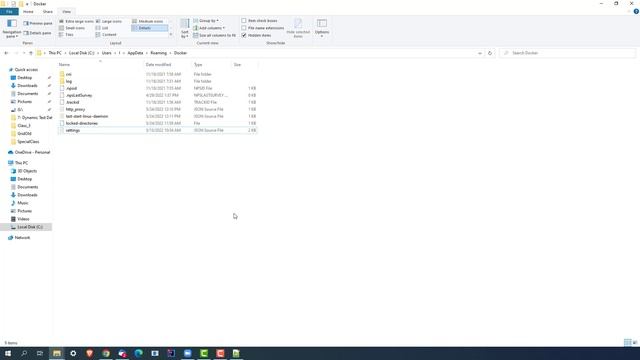Open Chrome from the taskbar

(x=106, y=353)
